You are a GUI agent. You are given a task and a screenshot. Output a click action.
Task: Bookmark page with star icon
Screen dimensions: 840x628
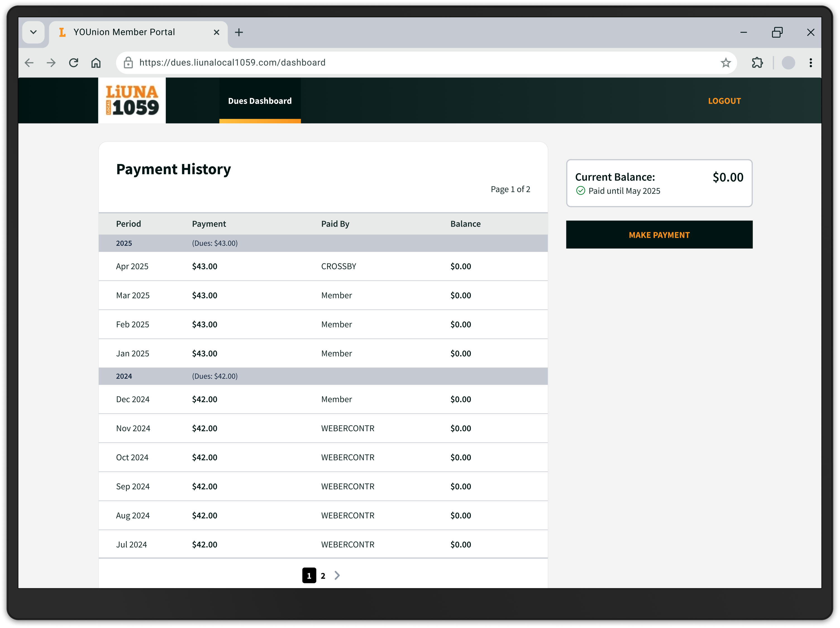(726, 63)
